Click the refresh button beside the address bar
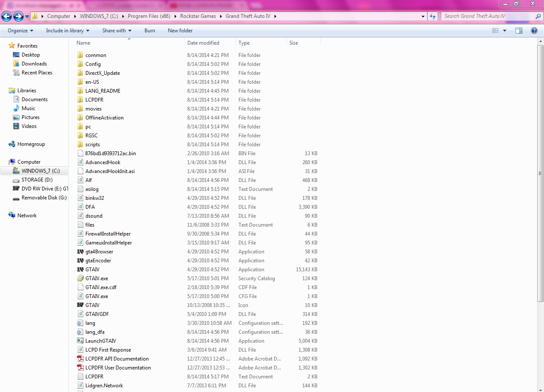The image size is (544, 392). [433, 16]
